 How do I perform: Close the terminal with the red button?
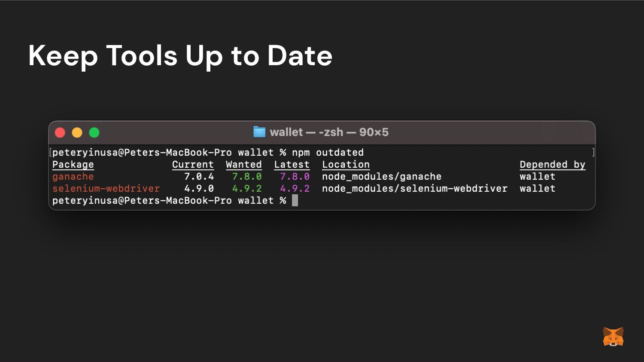(60, 133)
